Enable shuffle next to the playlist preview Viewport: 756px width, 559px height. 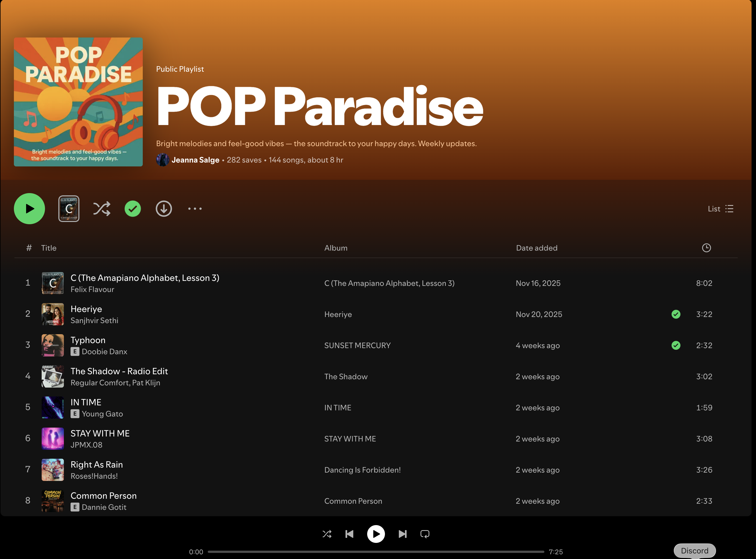click(x=101, y=209)
